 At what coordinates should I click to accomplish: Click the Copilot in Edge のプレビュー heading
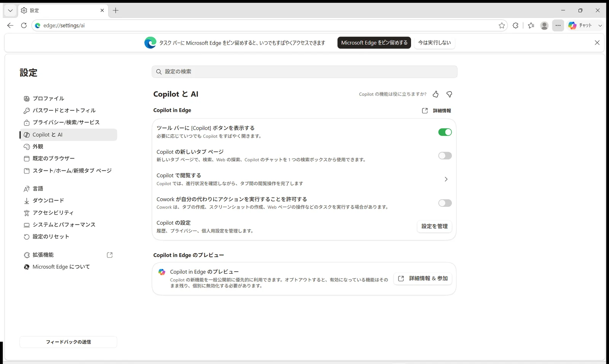188,255
